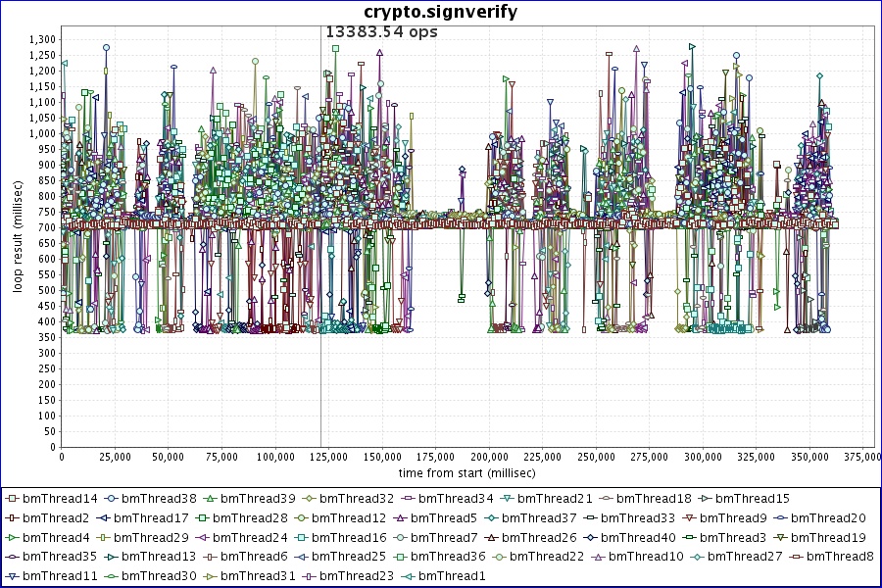Screen dimensions: 882x588
Task: Click the 13383.54 ops annotation label
Action: coord(381,31)
